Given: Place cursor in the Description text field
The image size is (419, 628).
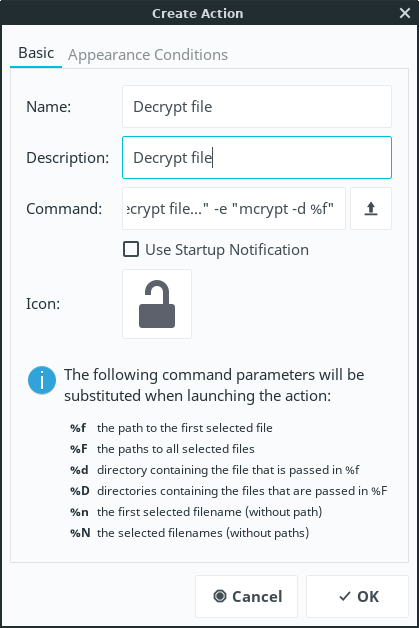Looking at the screenshot, I should (x=257, y=157).
